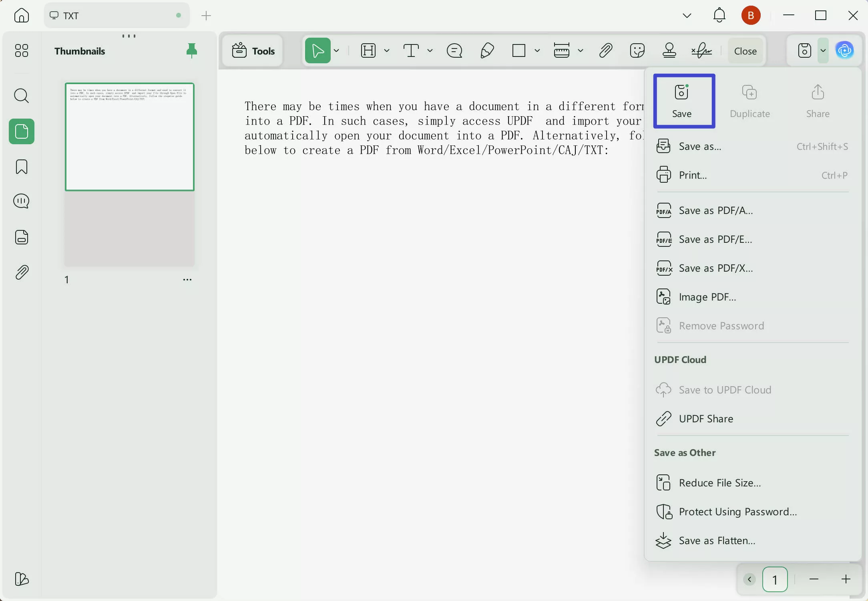Expand the shape tool dropdown arrow
The image size is (868, 601).
[538, 50]
